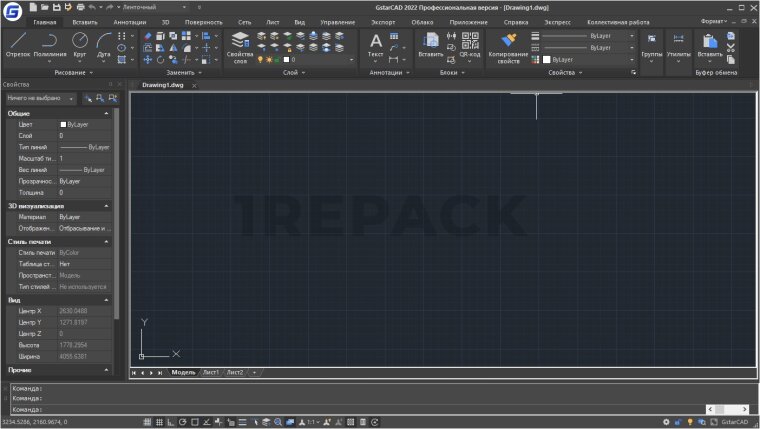Select the Полилиния polyline tool
The image size is (760, 429).
[x=50, y=44]
